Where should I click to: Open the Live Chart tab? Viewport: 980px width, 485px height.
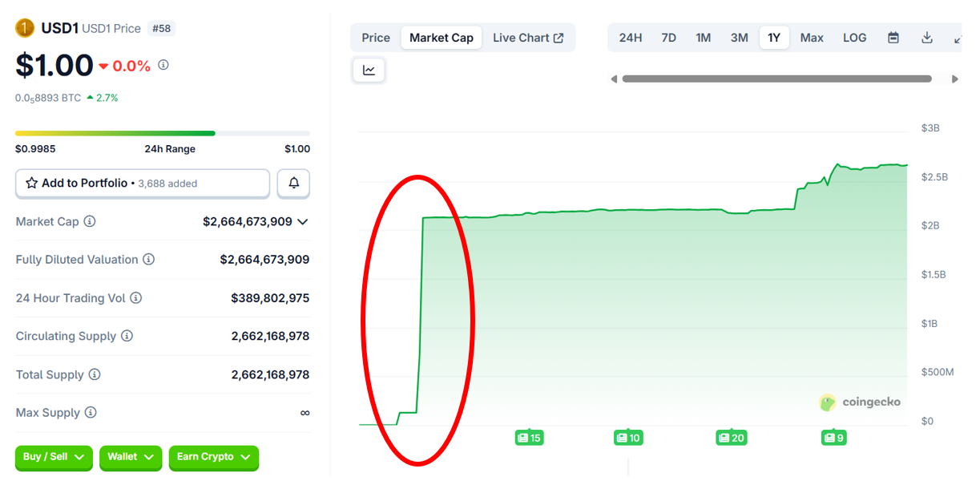[x=528, y=38]
